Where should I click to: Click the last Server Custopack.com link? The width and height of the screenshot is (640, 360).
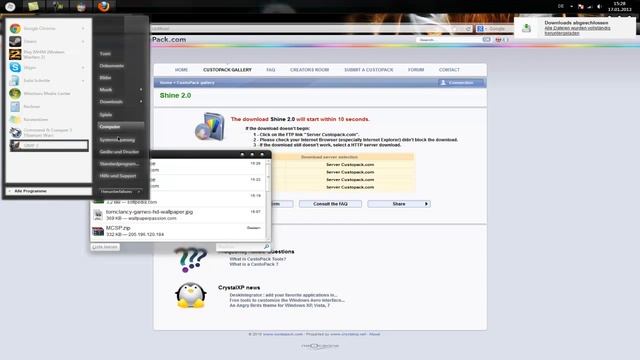tap(350, 187)
